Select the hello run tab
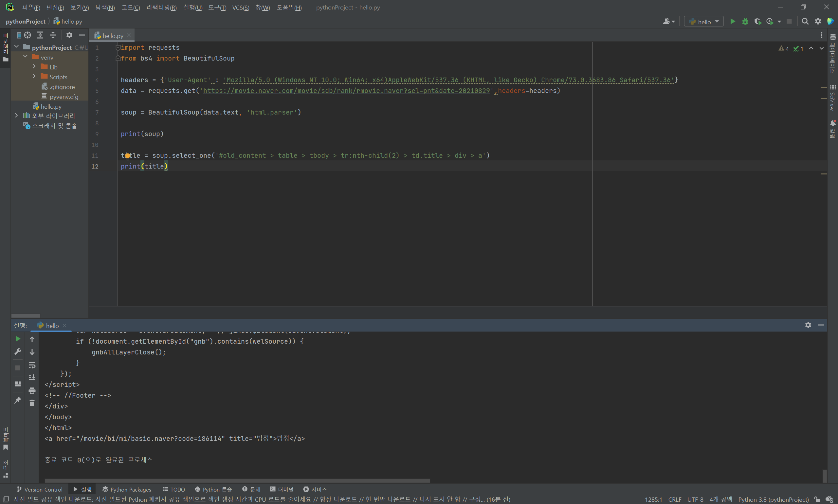 coord(51,325)
